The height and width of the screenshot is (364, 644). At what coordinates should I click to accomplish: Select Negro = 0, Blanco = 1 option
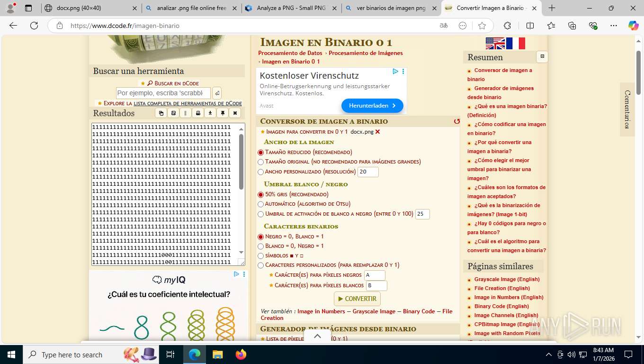point(260,237)
